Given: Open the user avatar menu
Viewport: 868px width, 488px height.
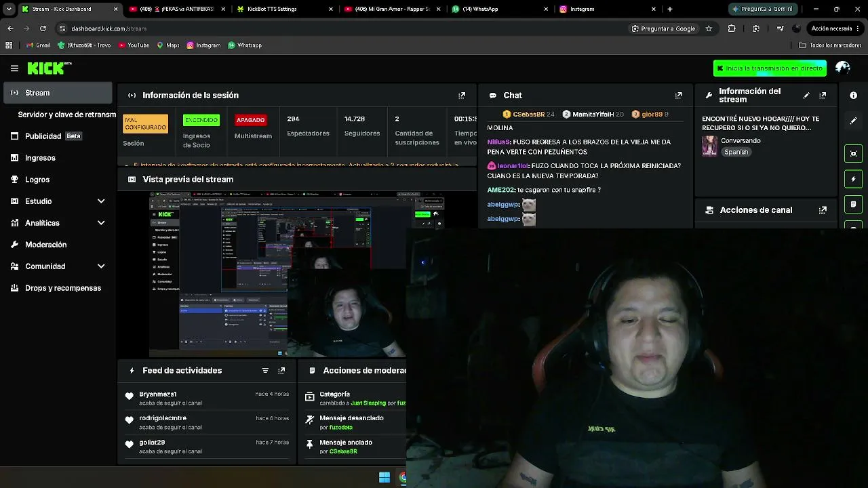Looking at the screenshot, I should pos(843,68).
